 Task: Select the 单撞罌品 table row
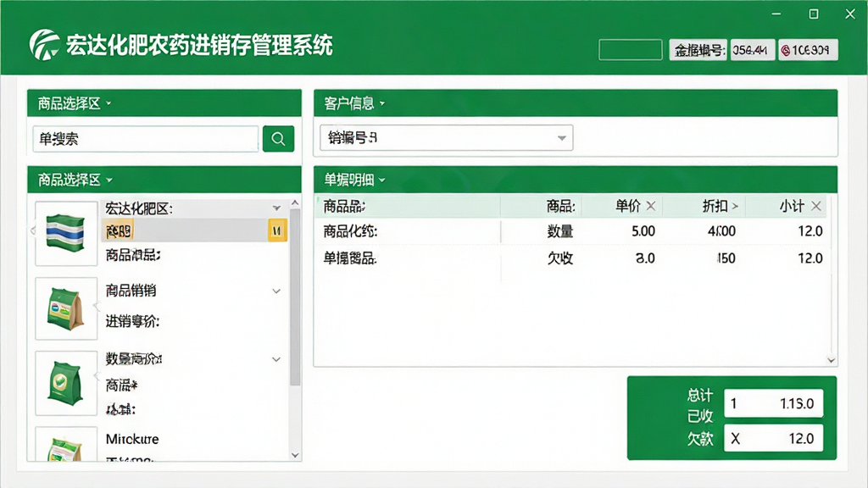pos(572,258)
